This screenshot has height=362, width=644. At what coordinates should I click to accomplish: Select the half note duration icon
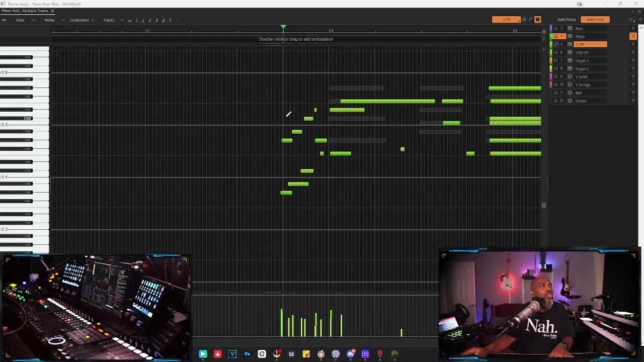[x=136, y=20]
